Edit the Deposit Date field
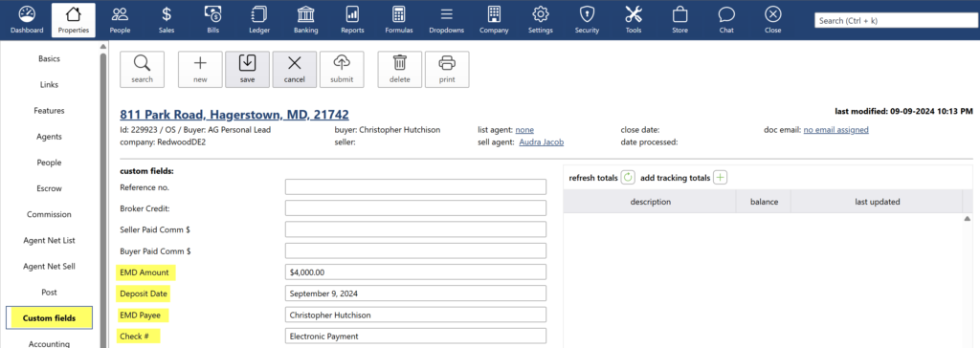980x348 pixels. coord(415,294)
